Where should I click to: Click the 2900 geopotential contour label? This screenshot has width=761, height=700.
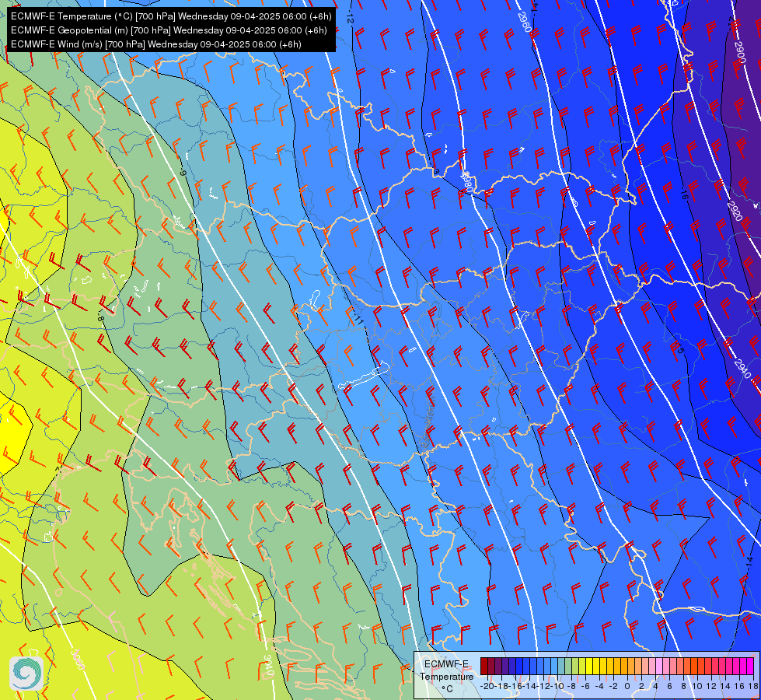click(740, 52)
